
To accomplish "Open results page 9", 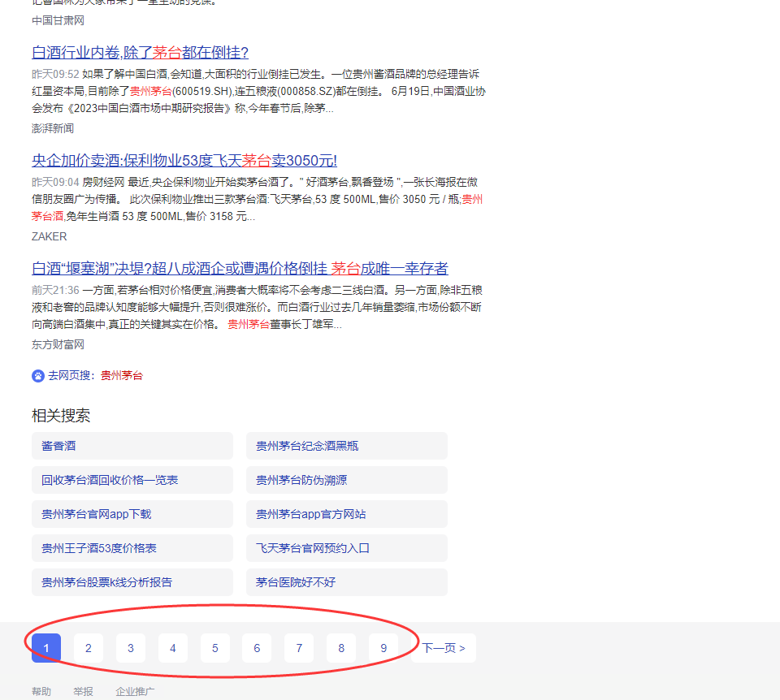I will click(x=383, y=648).
